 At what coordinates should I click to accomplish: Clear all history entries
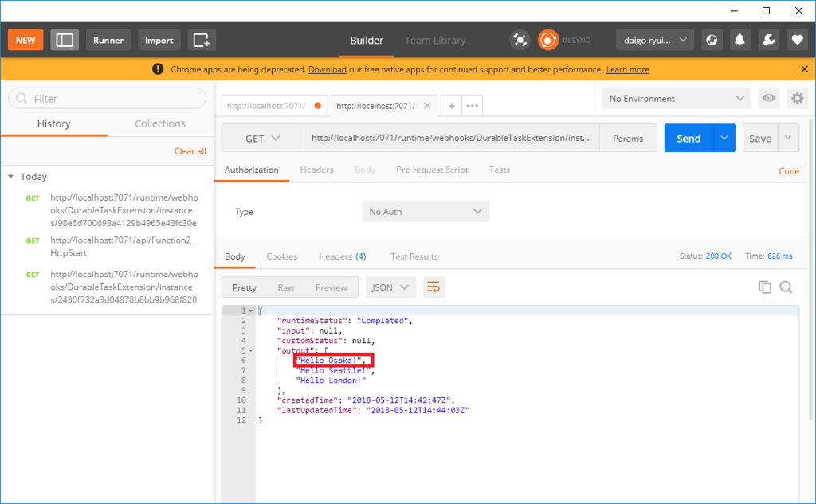coord(190,151)
